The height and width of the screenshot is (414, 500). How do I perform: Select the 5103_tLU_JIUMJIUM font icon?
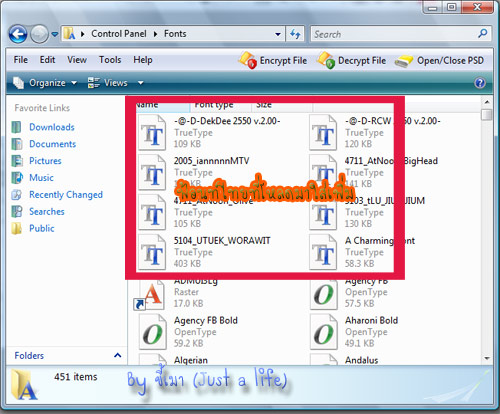click(x=323, y=212)
